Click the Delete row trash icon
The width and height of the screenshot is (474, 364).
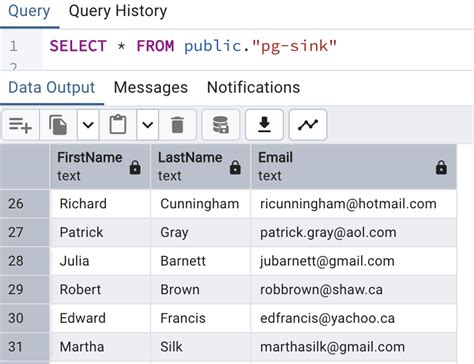(177, 125)
